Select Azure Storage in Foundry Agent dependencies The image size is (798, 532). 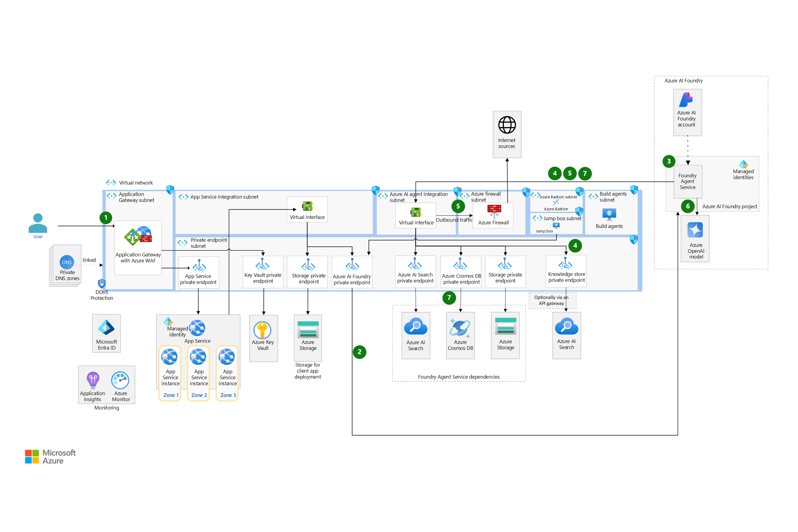point(506,327)
